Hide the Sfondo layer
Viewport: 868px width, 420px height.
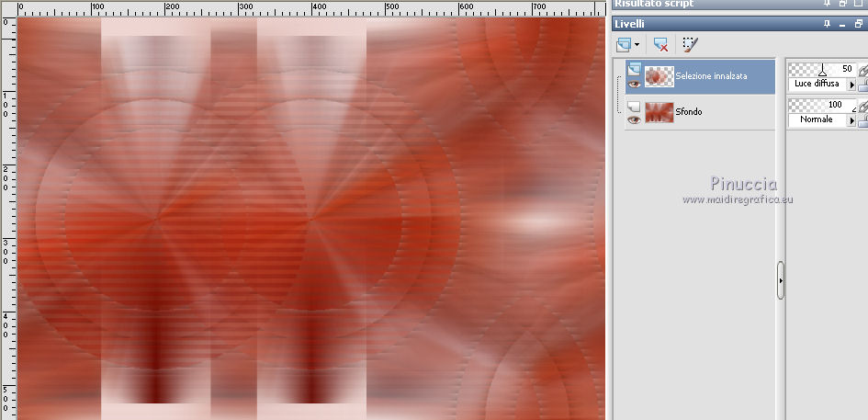[x=634, y=119]
